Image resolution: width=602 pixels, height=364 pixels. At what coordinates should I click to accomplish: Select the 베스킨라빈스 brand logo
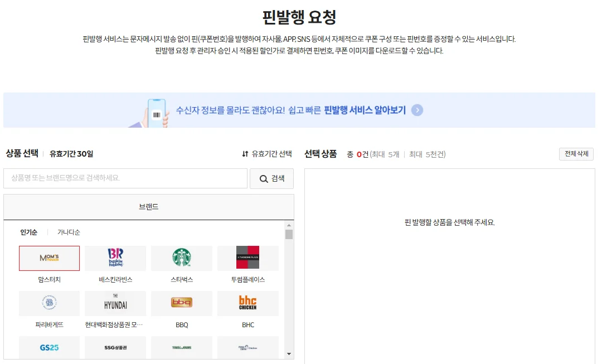coord(115,258)
